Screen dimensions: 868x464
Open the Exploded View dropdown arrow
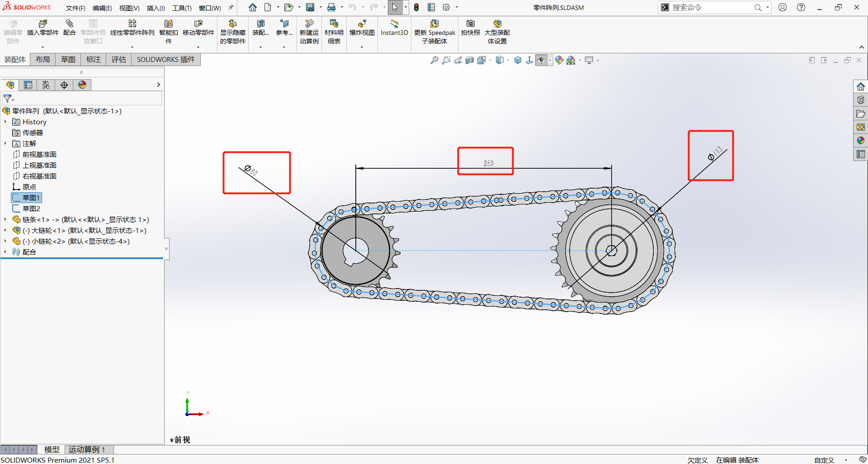[362, 47]
